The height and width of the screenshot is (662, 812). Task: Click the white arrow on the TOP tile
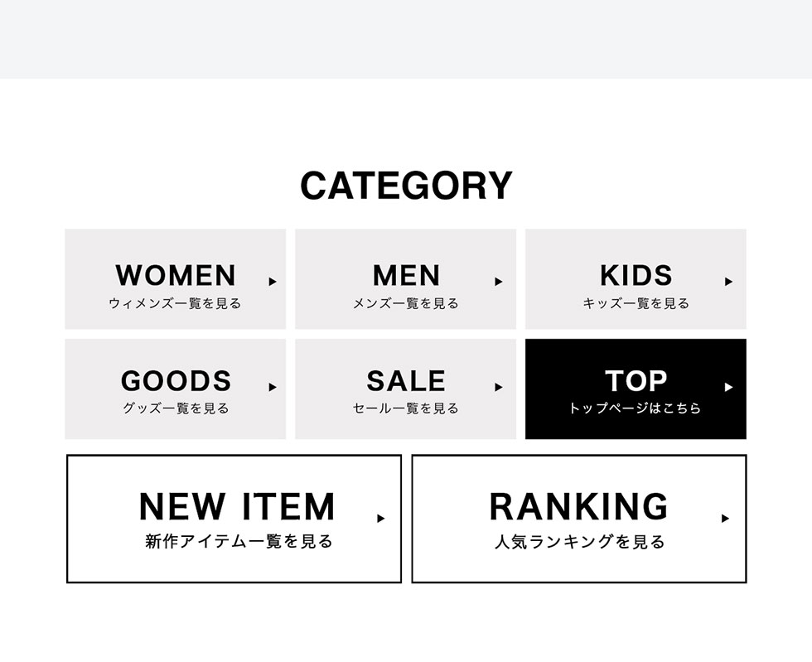click(728, 387)
